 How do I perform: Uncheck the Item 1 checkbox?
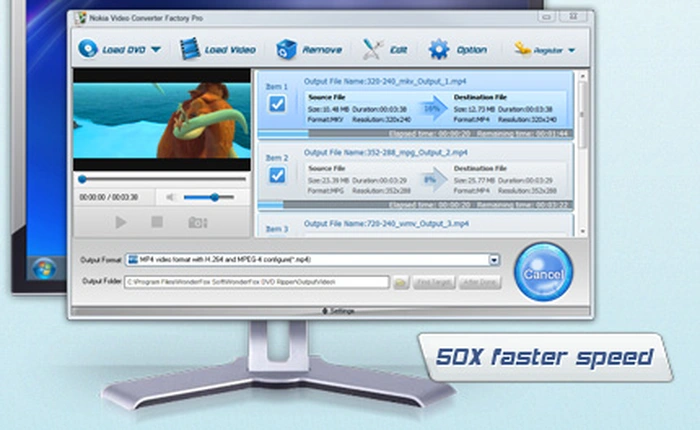(277, 104)
